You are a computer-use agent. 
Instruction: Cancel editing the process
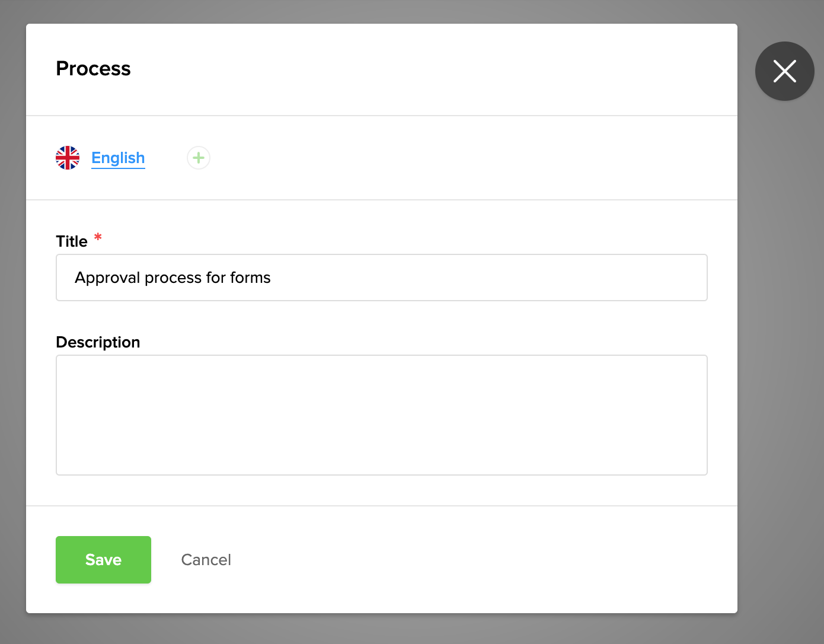point(206,560)
